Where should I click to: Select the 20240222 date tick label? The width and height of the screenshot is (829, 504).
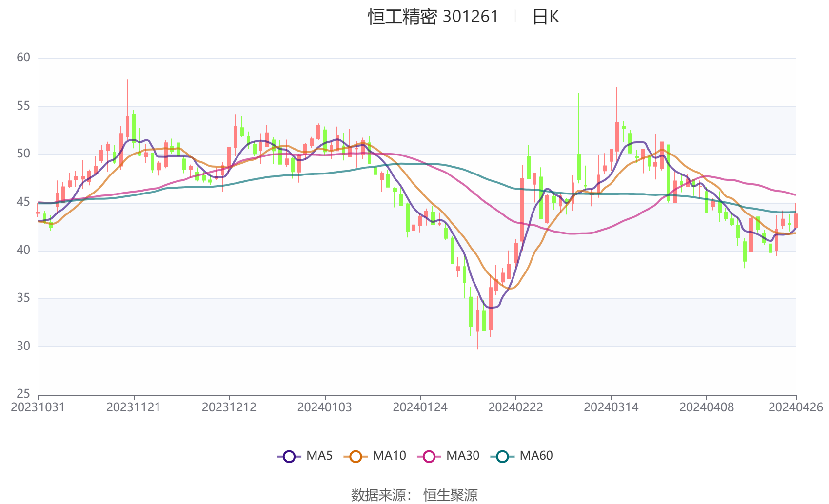pos(515,407)
